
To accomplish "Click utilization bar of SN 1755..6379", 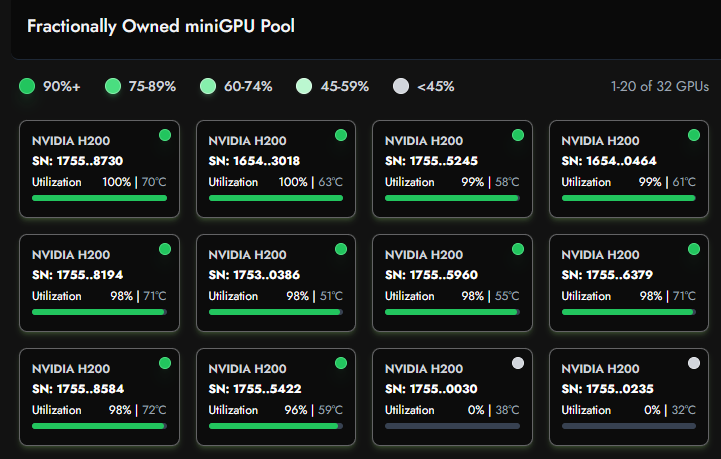I will click(629, 312).
